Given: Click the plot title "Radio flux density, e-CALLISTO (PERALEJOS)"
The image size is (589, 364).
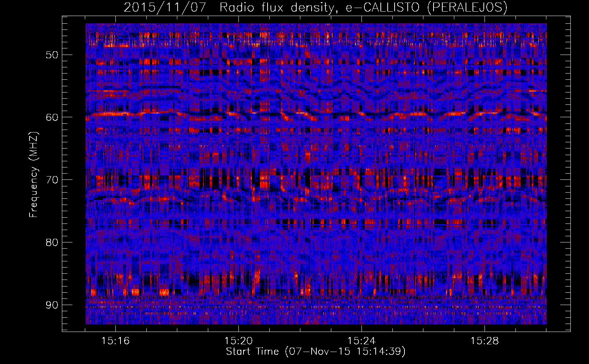Looking at the screenshot, I should [363, 7].
